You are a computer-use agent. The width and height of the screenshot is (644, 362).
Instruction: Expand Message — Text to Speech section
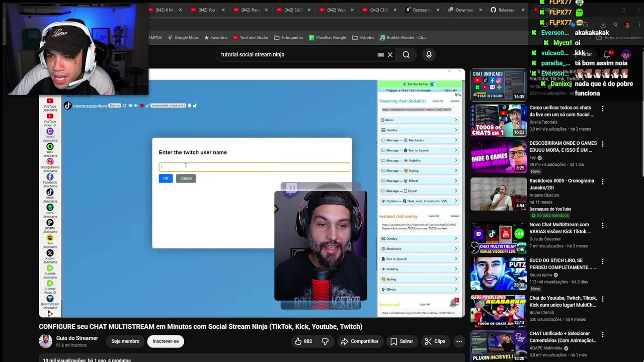click(x=419, y=150)
